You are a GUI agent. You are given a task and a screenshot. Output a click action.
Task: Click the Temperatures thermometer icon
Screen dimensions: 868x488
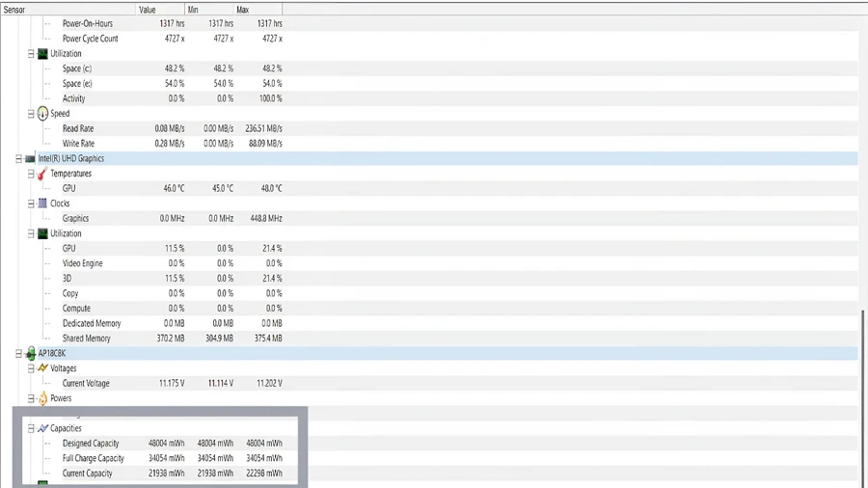[x=42, y=174]
